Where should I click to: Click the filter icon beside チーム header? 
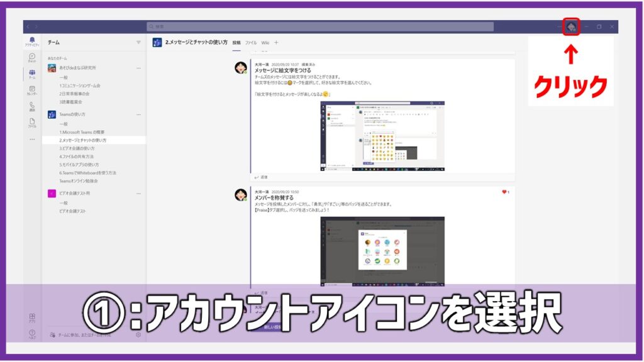click(x=138, y=43)
